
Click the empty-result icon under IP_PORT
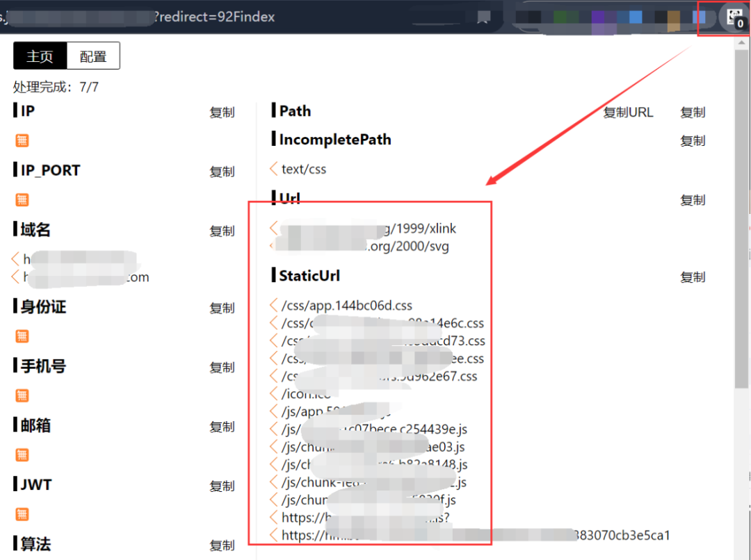coord(22,200)
